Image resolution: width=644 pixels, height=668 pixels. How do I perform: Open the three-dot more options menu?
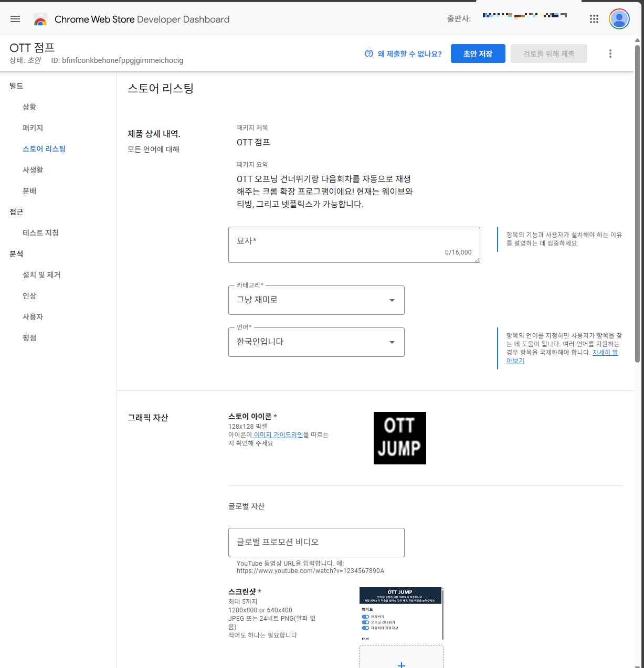tap(610, 54)
